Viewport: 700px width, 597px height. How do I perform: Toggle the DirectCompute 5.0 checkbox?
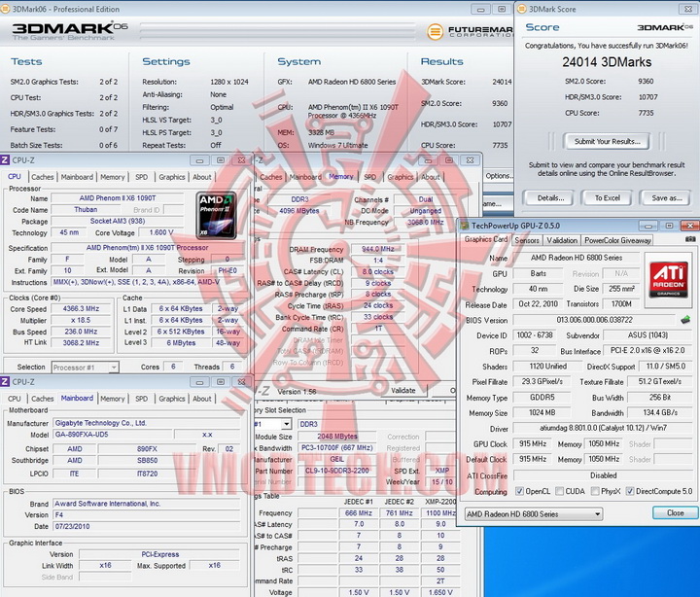coord(630,491)
